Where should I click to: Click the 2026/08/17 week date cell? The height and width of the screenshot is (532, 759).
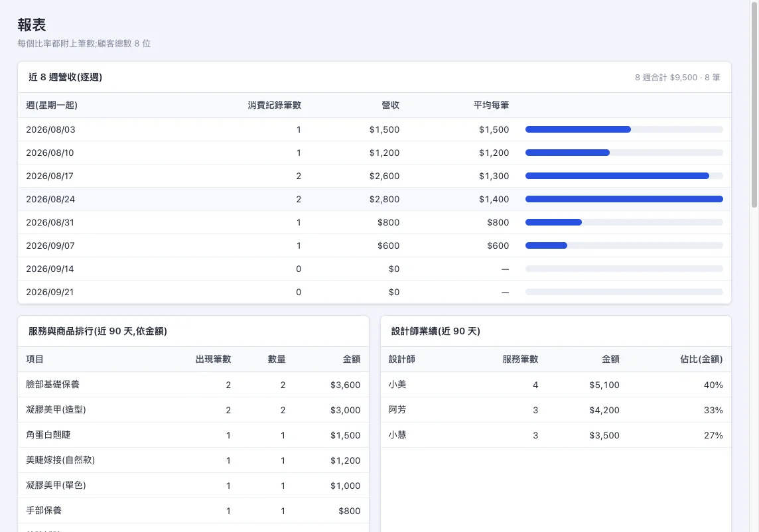point(50,176)
